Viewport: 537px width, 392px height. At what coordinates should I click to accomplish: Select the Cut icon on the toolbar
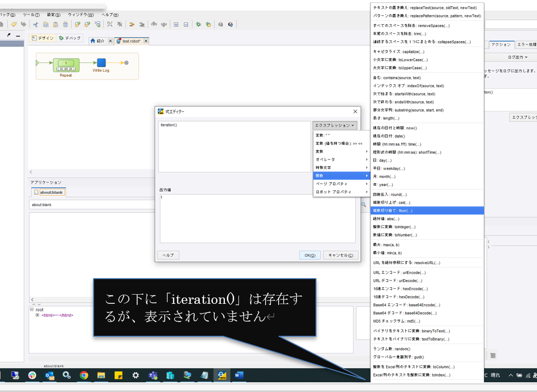click(36, 25)
